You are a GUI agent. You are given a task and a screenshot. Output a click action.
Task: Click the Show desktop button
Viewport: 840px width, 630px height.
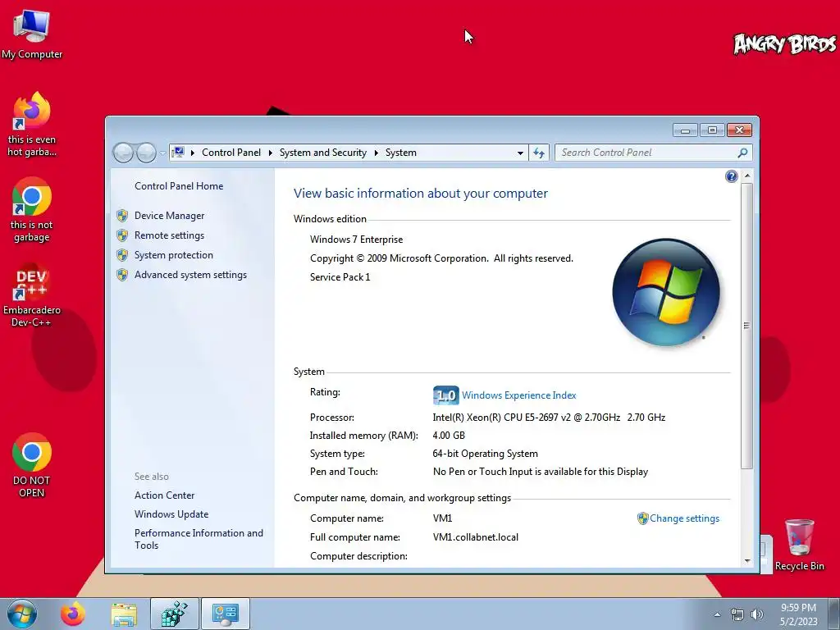(x=834, y=614)
